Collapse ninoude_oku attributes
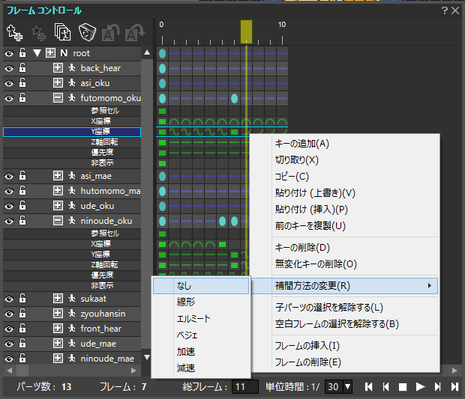The width and height of the screenshot is (465, 399). point(58,221)
